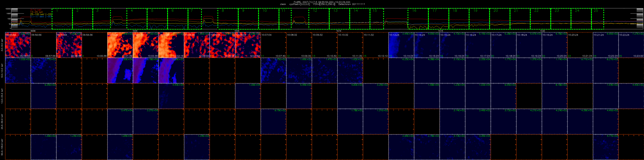644x160 pixels.
Task: View 6-12 keV image labeled 1.77E+03
Action: [43, 71]
